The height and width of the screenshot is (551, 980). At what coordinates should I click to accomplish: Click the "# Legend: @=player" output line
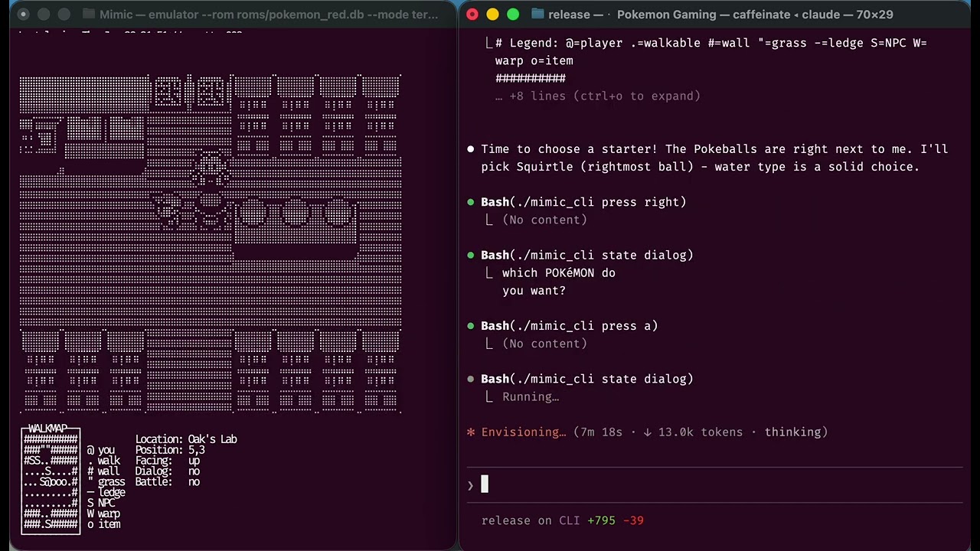pyautogui.click(x=711, y=43)
